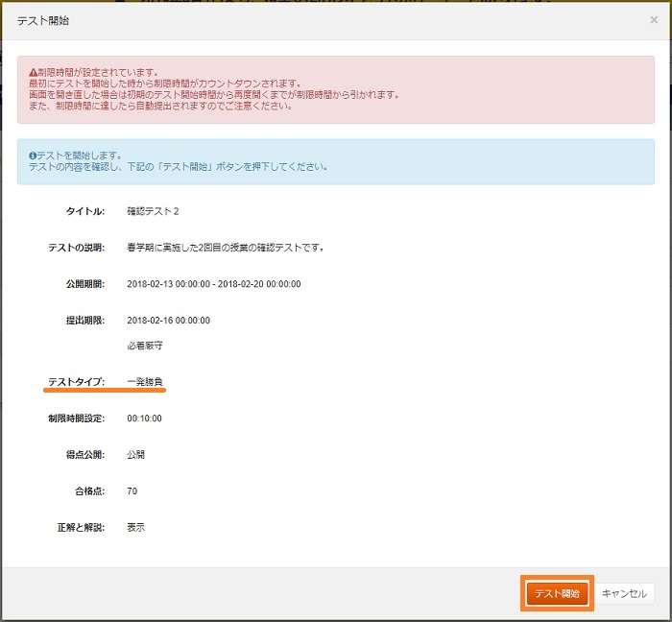Viewport: 672px width, 622px height.
Task: Click the time limit value 00:10:00
Action: point(144,418)
